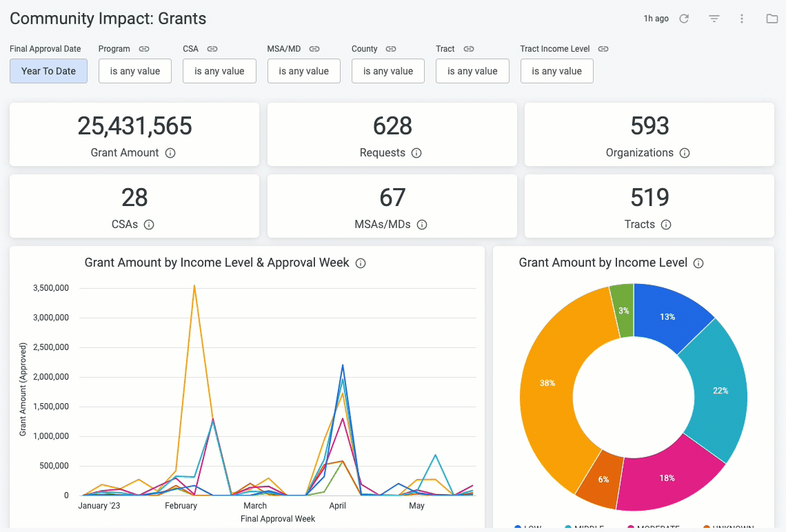Click the Community Impact: Grants title

click(x=108, y=19)
